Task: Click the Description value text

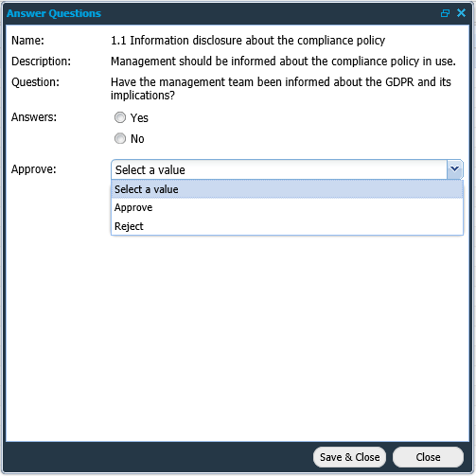Action: tap(283, 62)
